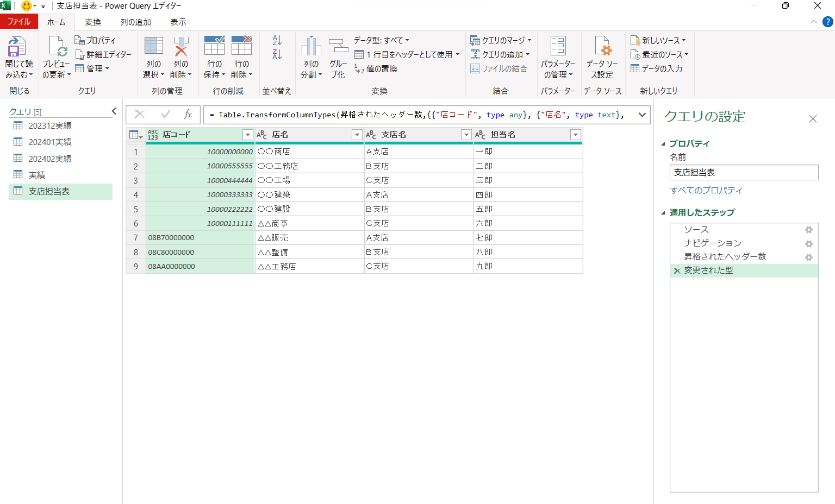Click the query Name field containing 支店担当表

click(744, 172)
